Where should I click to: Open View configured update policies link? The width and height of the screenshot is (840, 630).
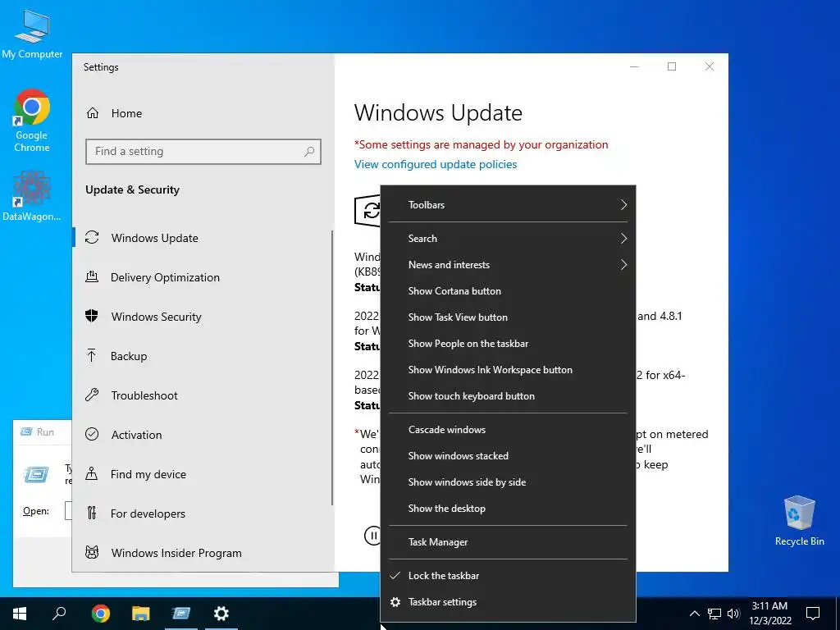point(436,164)
